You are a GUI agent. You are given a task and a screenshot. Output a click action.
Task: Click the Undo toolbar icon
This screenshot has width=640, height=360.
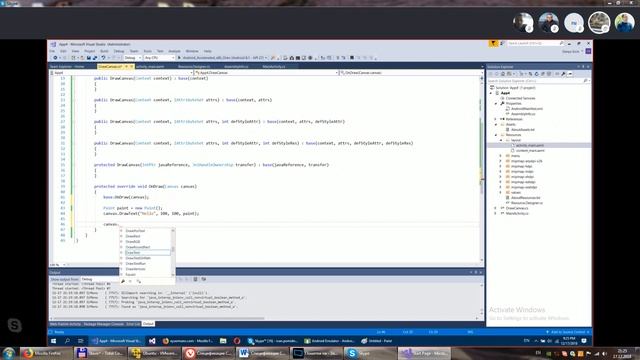(103, 58)
